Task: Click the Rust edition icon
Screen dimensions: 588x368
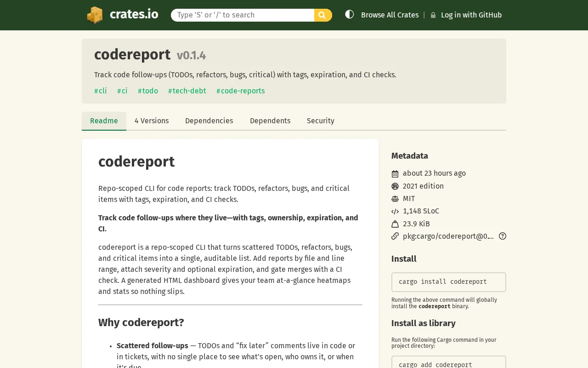Action: [x=395, y=186]
